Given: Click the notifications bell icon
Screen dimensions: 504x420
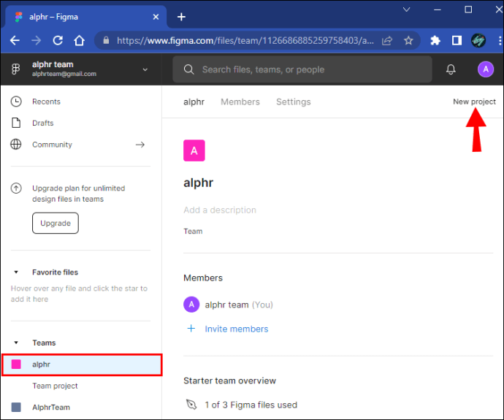Looking at the screenshot, I should (x=451, y=69).
